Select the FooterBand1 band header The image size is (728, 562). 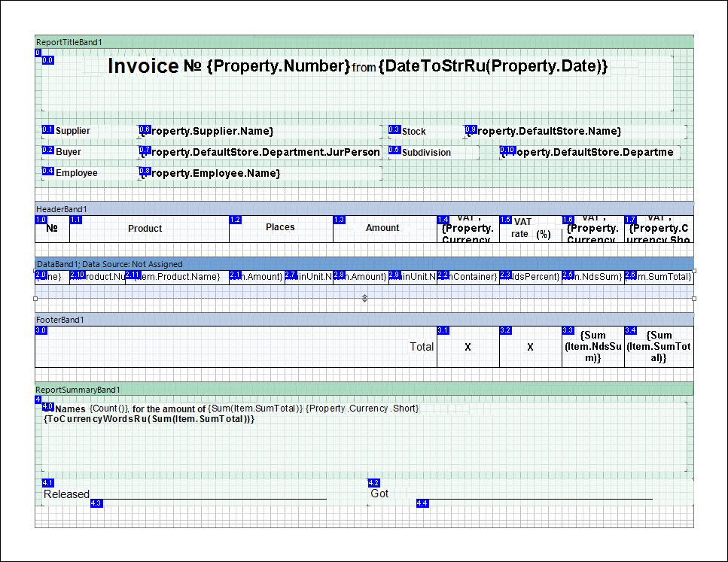(x=364, y=320)
